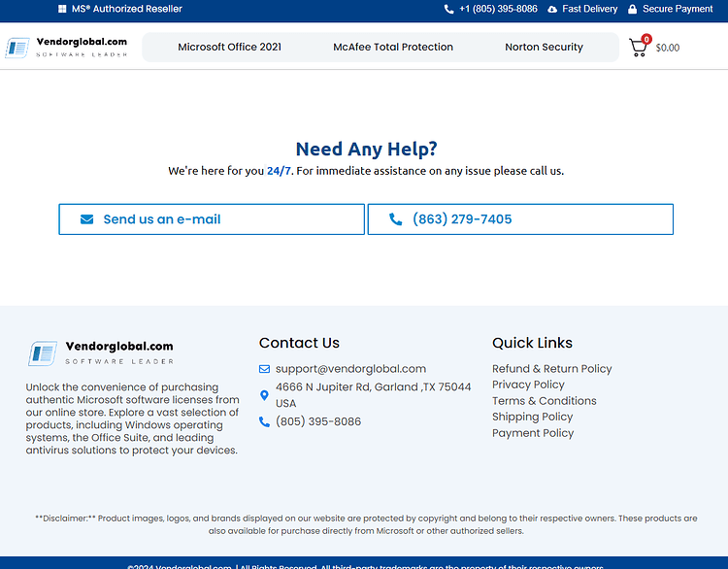Image resolution: width=728 pixels, height=569 pixels.
Task: Click the Secure Payment lock icon
Action: click(x=632, y=9)
